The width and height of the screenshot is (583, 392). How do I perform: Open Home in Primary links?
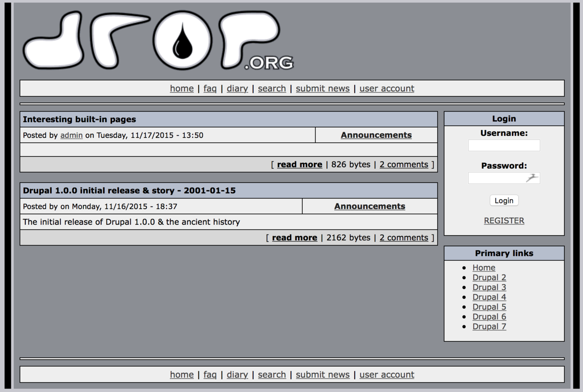click(x=484, y=267)
